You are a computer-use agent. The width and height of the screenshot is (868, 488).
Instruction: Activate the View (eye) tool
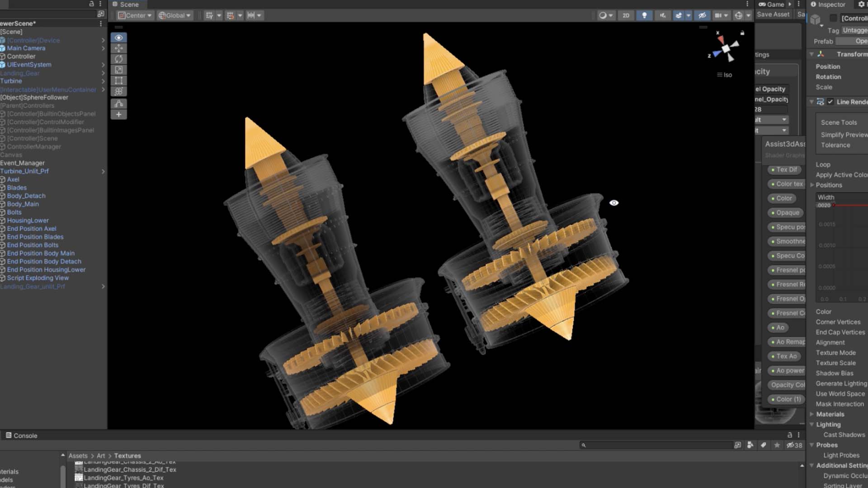tap(118, 38)
